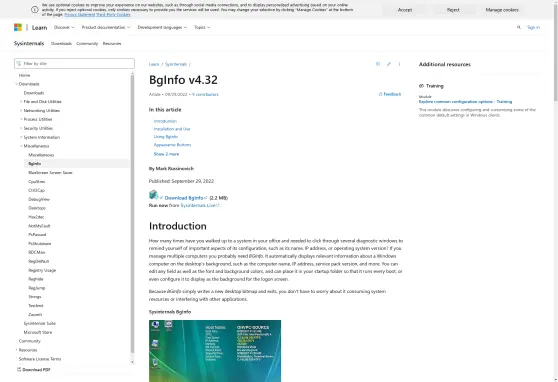Click the filter icon in title filter box
This screenshot has width=558, height=382.
tap(19, 63)
